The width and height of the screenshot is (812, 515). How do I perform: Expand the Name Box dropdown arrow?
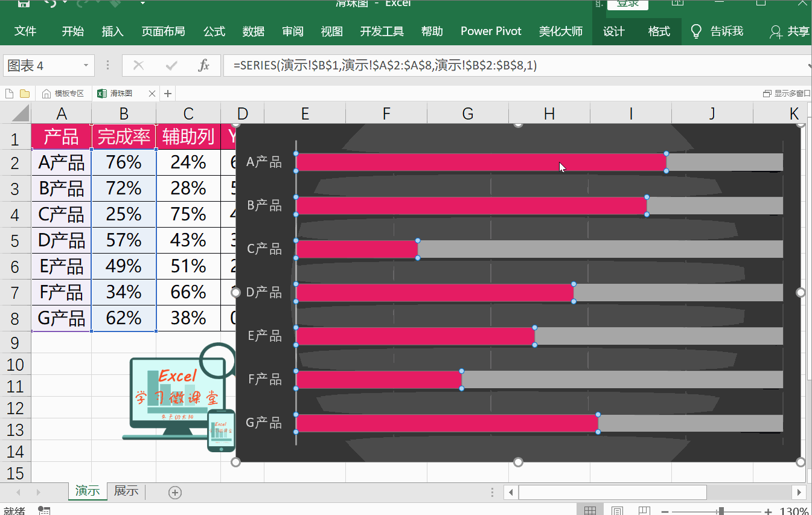pyautogui.click(x=86, y=65)
